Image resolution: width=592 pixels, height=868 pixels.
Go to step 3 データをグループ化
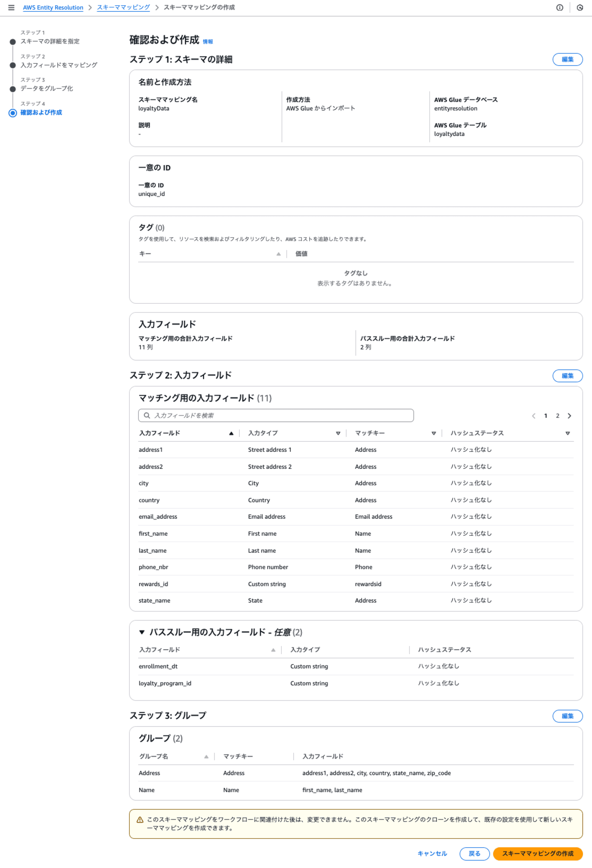(x=46, y=89)
